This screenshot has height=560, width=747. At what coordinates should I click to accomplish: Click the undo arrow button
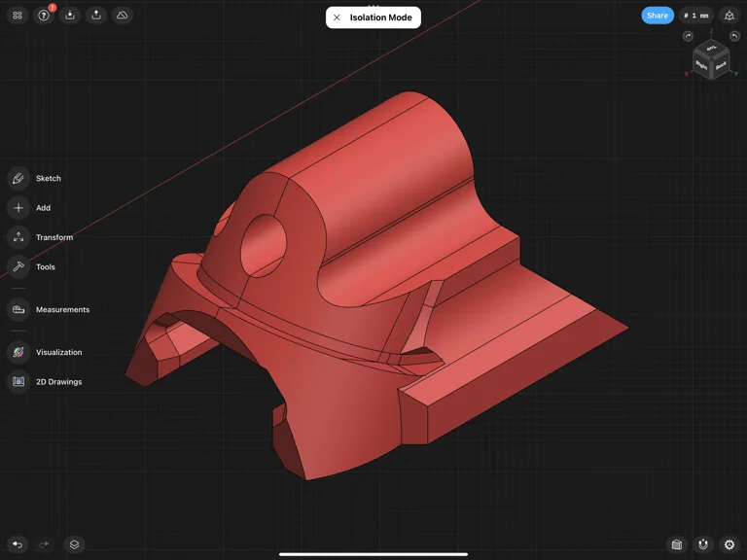(x=18, y=544)
